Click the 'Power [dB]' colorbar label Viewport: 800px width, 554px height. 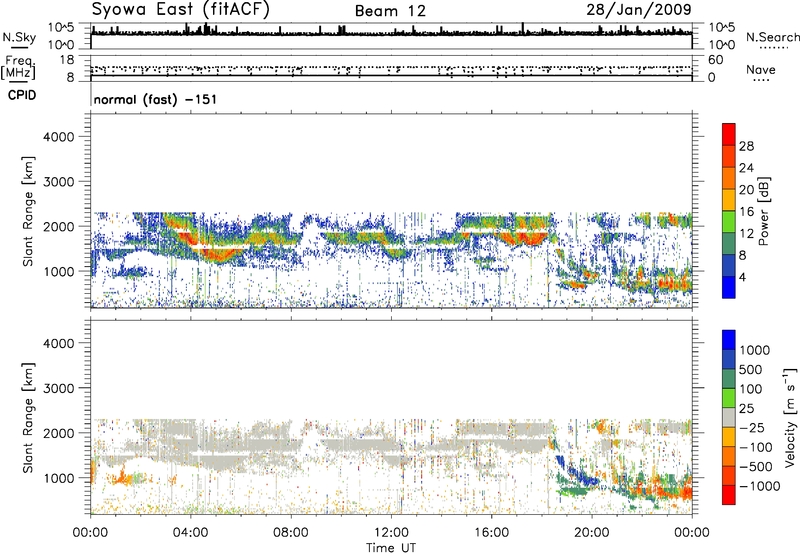coord(764,211)
